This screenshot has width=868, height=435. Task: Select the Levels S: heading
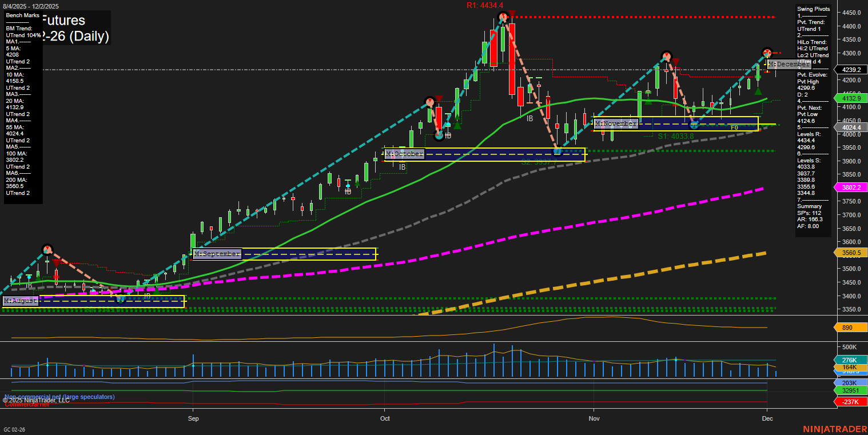(810, 160)
